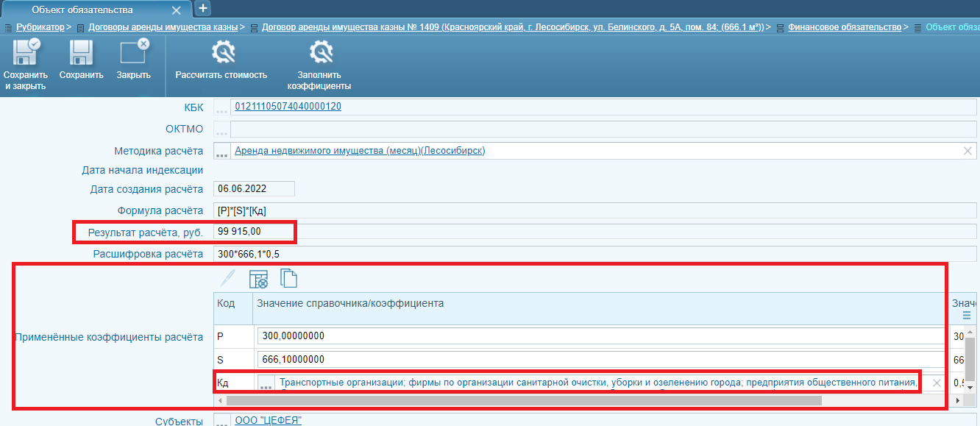Open the КБК link 01211105074040000120
This screenshot has height=426, width=980.
click(x=288, y=107)
